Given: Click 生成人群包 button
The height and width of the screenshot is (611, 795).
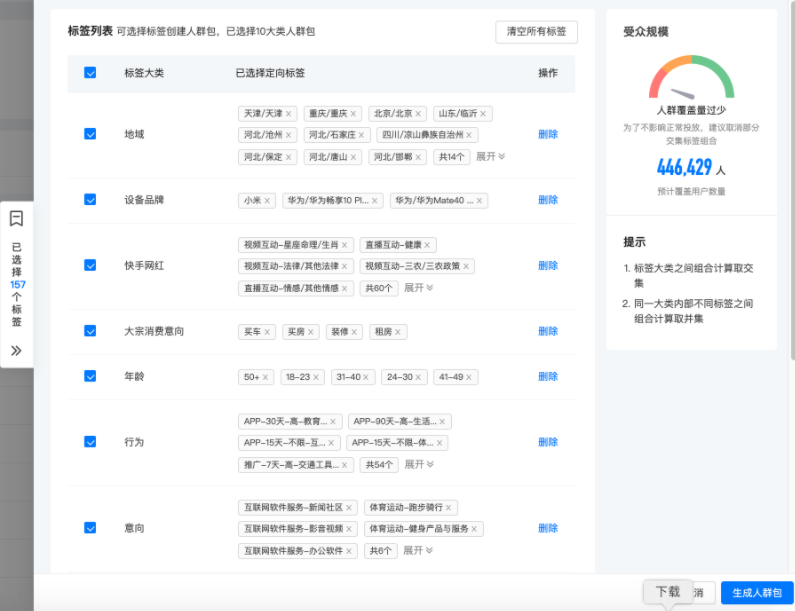Looking at the screenshot, I should pos(757,593).
